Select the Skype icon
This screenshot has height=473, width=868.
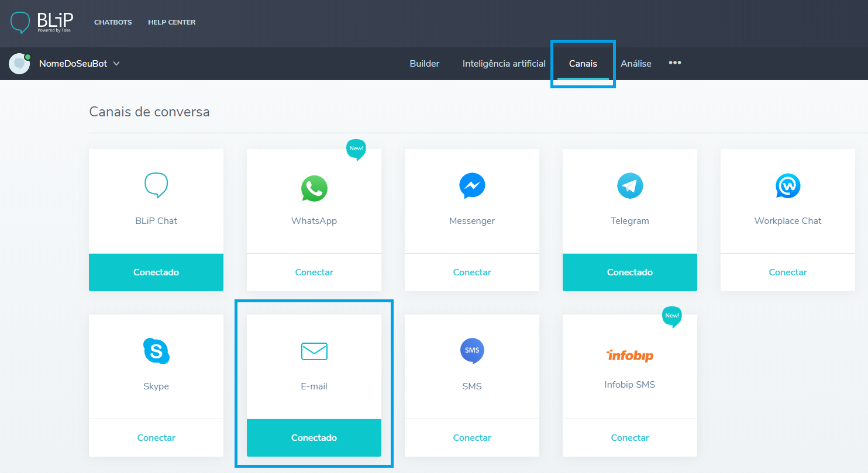click(156, 351)
